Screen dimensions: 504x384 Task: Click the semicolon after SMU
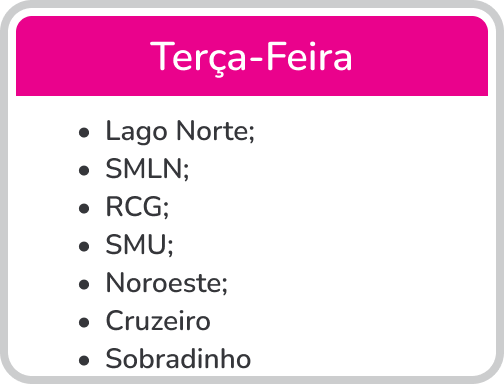[170, 248]
